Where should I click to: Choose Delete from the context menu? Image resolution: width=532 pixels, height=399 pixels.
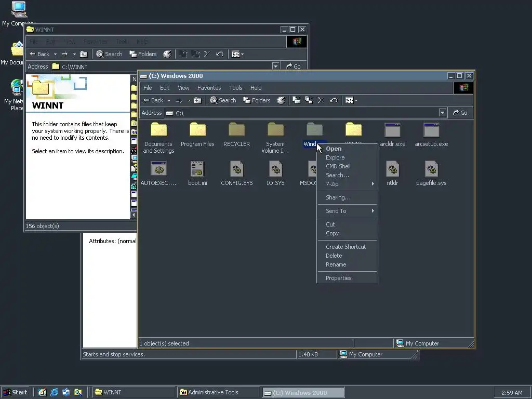point(347,256)
